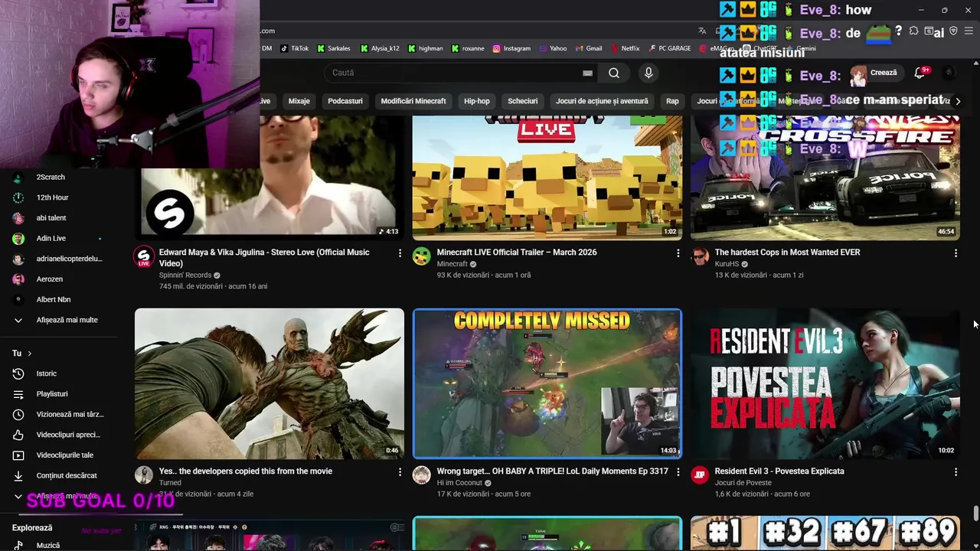The width and height of the screenshot is (980, 551).
Task: Start voice search with the microphone icon
Action: 648,73
